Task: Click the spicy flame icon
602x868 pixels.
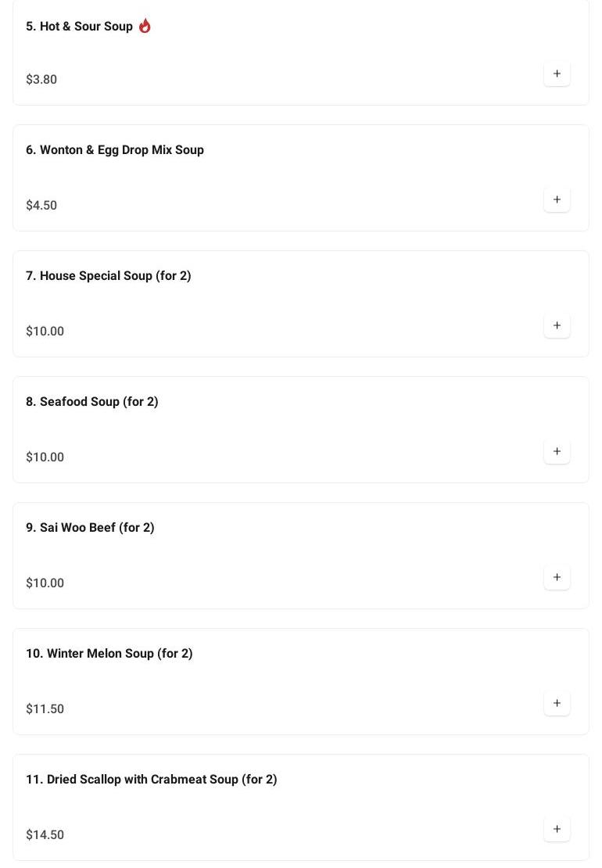Action: [145, 26]
